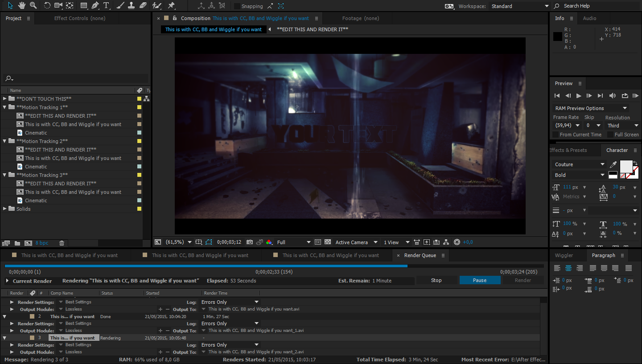Select the Horizontal Type tool
Viewport: 642px width, 364px height.
(x=107, y=6)
